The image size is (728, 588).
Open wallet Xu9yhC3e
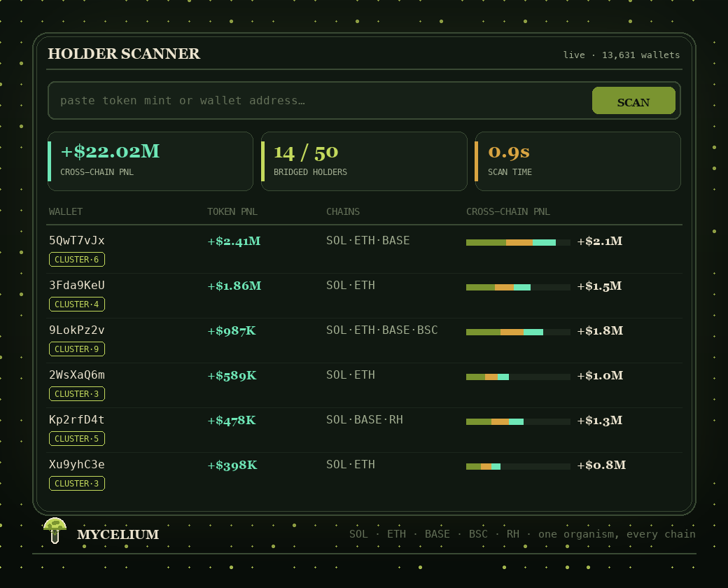(x=77, y=465)
